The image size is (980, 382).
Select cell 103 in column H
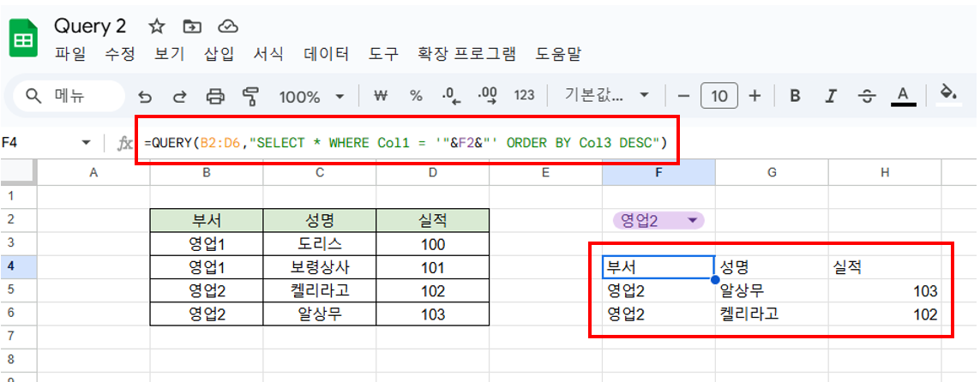click(885, 291)
